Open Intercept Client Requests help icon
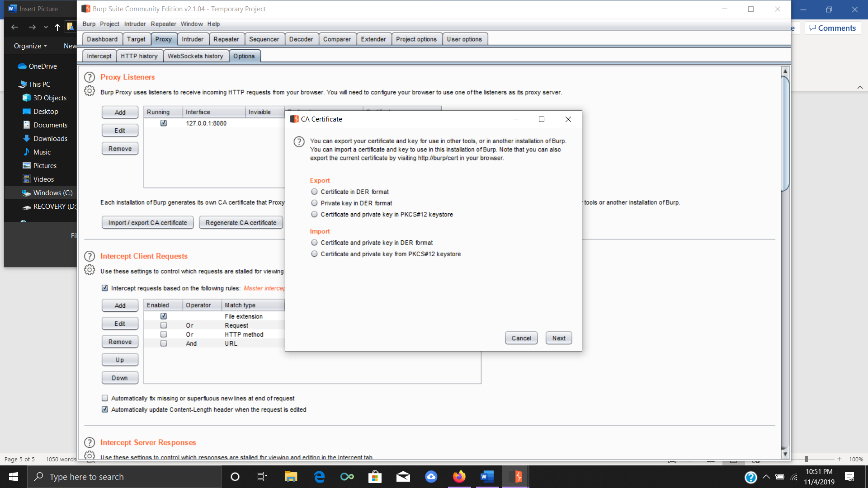Screen dimensions: 868x488 90,256
